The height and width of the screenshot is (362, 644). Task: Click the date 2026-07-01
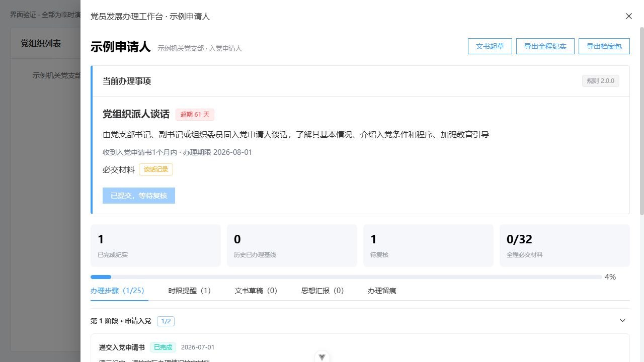point(198,347)
